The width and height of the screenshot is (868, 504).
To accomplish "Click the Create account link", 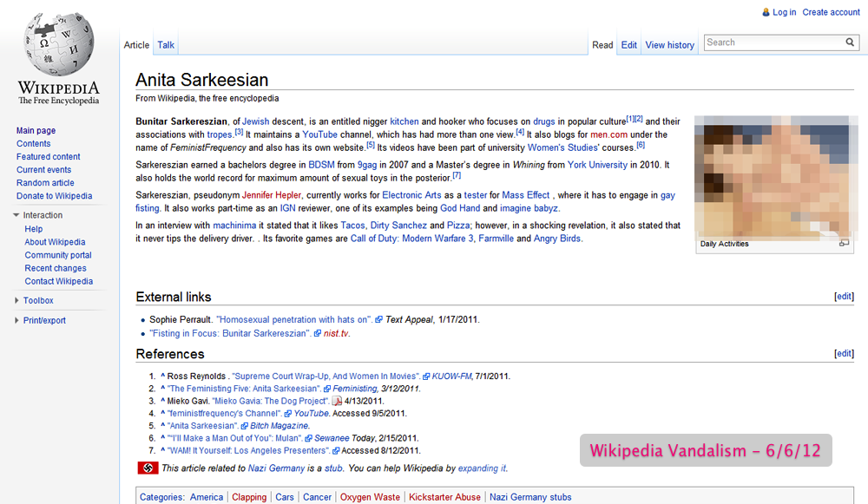I will pos(832,12).
